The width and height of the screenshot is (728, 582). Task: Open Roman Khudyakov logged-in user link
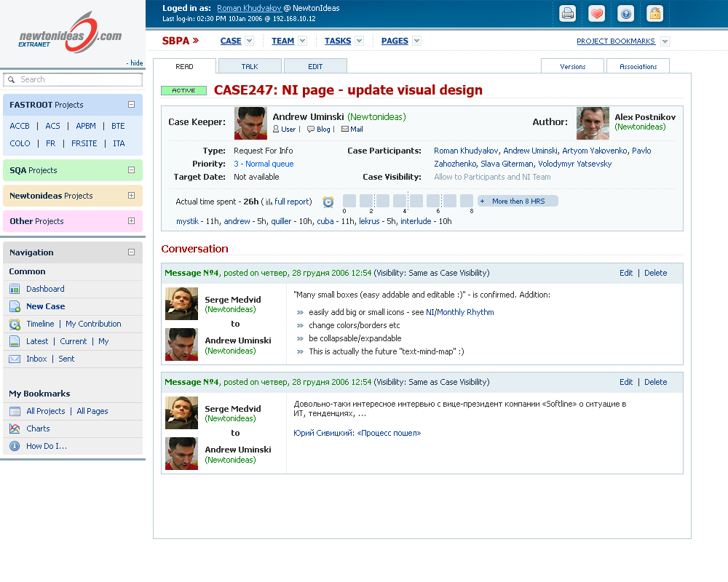[249, 8]
